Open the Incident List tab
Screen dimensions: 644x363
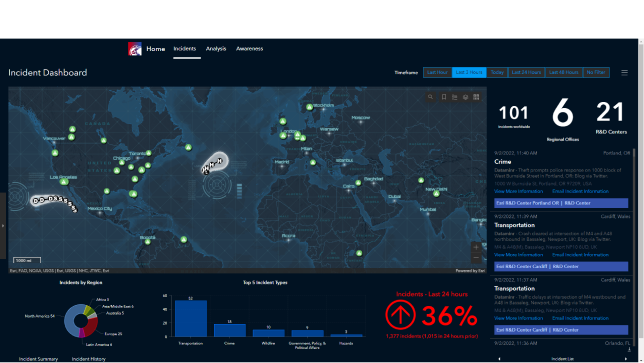click(562, 359)
